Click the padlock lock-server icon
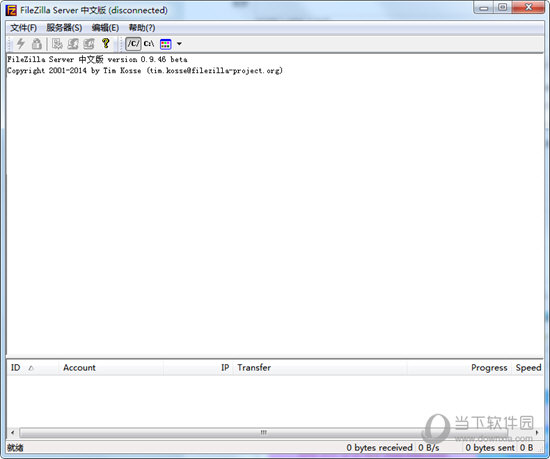Viewport: 550px width, 459px height. [36, 44]
